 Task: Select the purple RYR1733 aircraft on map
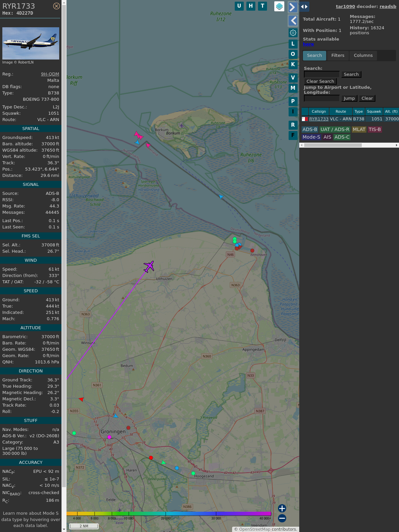click(x=149, y=266)
